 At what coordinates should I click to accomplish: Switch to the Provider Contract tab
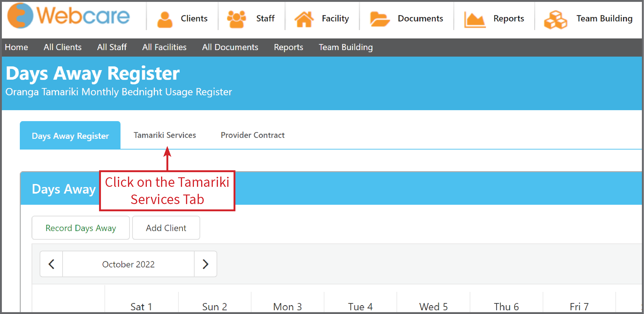click(x=252, y=135)
